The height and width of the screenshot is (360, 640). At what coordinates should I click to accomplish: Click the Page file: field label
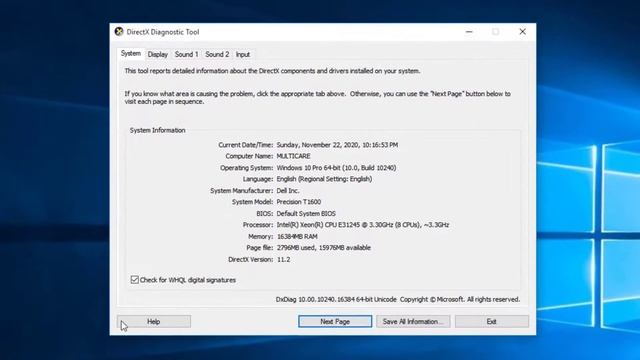(x=260, y=248)
